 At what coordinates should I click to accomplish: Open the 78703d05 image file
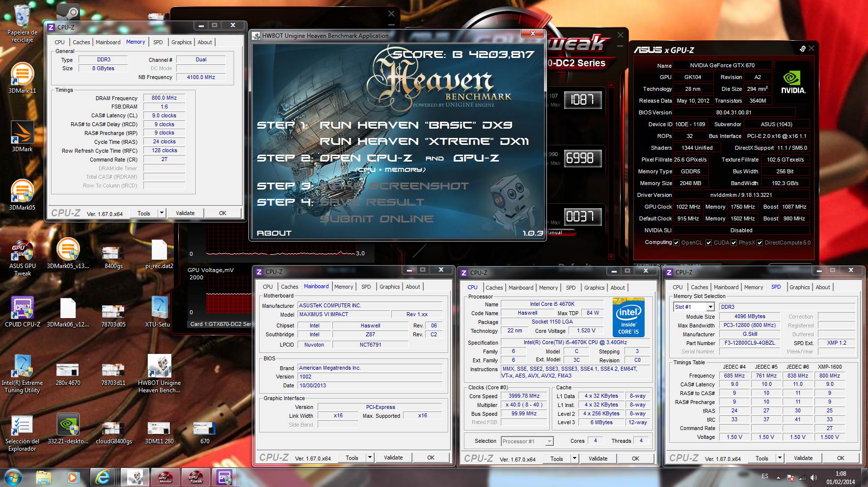pos(113,315)
